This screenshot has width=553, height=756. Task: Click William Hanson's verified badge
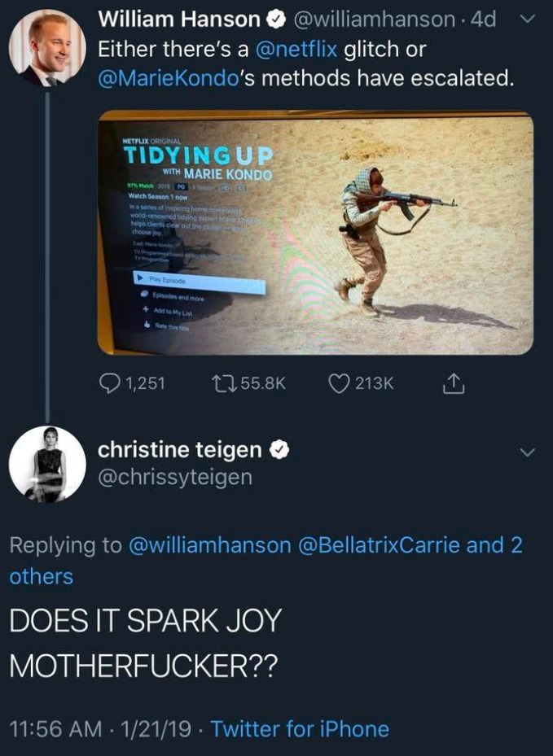coord(275,18)
